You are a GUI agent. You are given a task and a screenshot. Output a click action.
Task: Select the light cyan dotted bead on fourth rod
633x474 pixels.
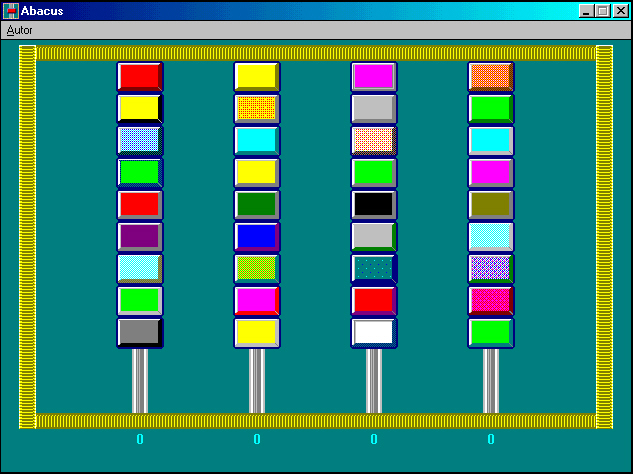(x=491, y=237)
